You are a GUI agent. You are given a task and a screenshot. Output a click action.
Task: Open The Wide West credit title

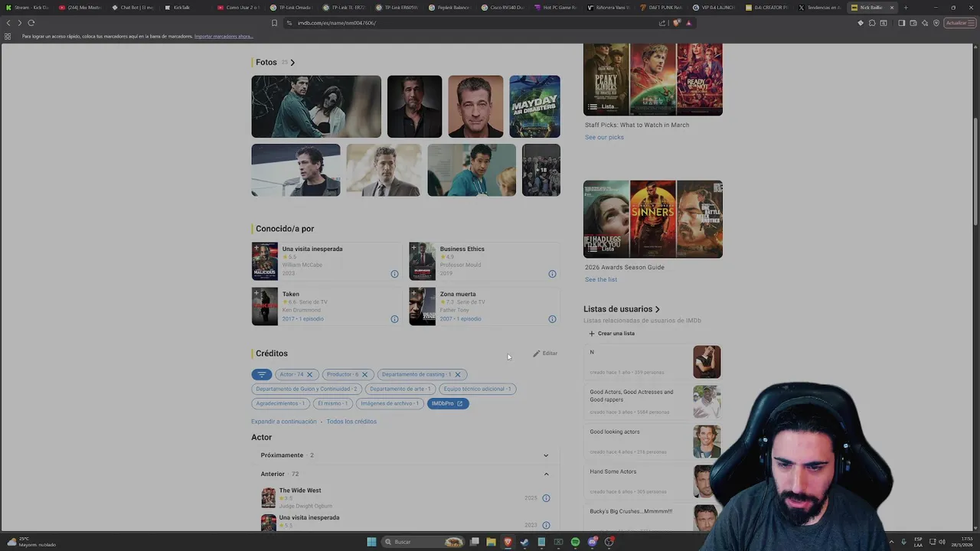pyautogui.click(x=300, y=491)
